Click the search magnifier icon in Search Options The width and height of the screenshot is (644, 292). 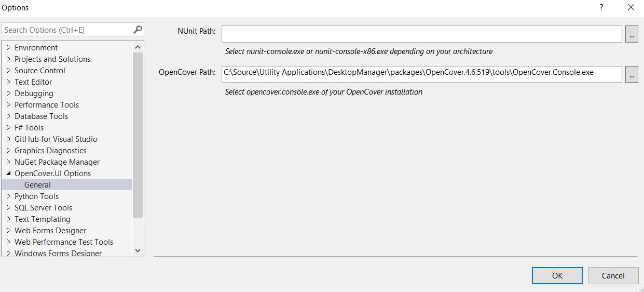(x=138, y=30)
